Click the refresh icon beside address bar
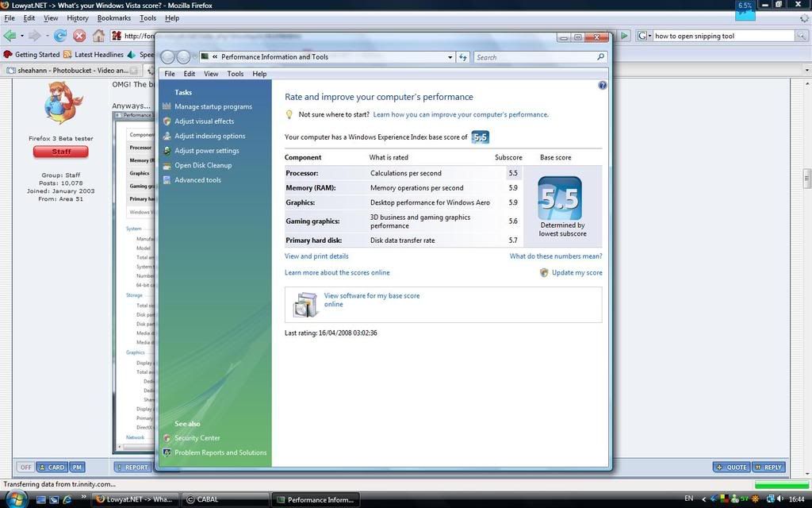Image resolution: width=812 pixels, height=508 pixels. [x=464, y=57]
